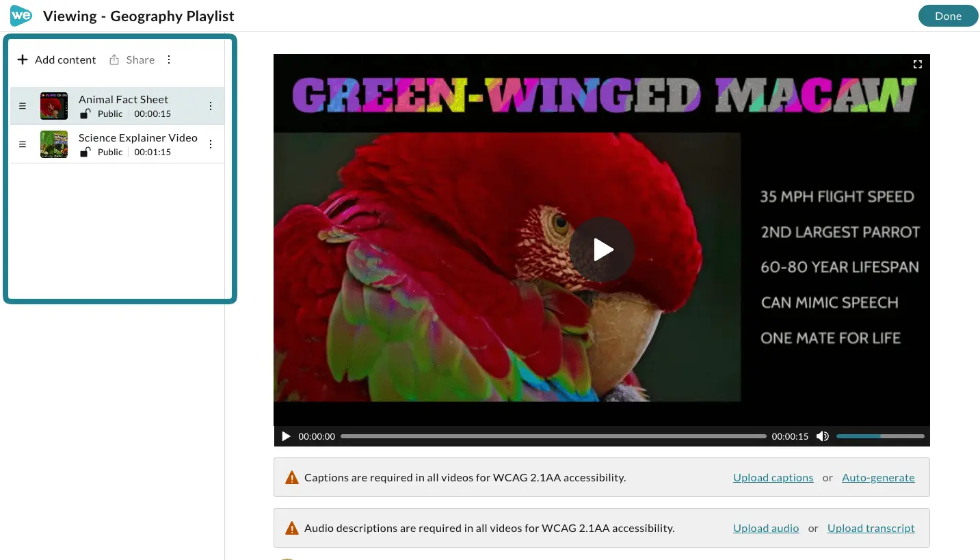Select the Science Explainer Video thumbnail
The image size is (980, 560).
[54, 144]
